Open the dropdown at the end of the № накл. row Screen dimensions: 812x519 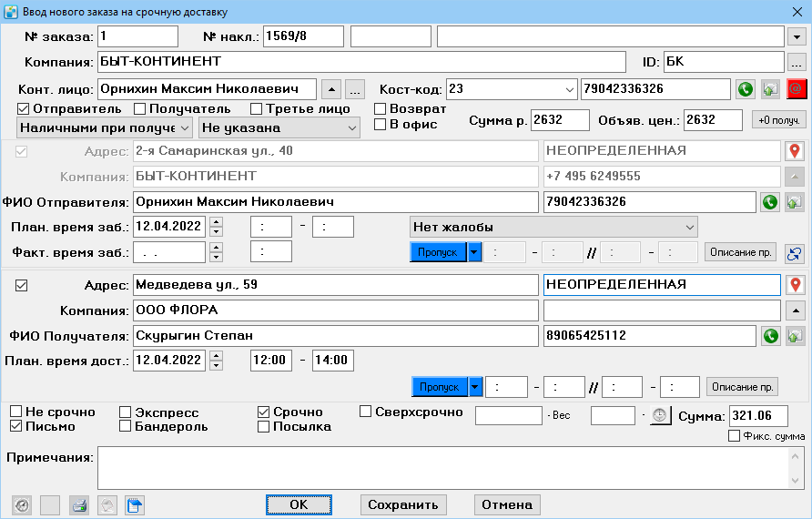pos(797,36)
